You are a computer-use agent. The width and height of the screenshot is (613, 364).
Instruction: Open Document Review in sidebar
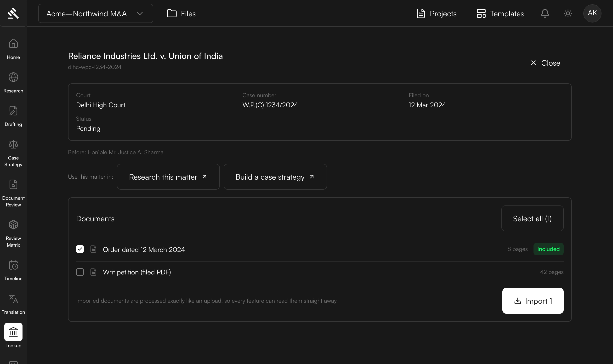point(13,193)
